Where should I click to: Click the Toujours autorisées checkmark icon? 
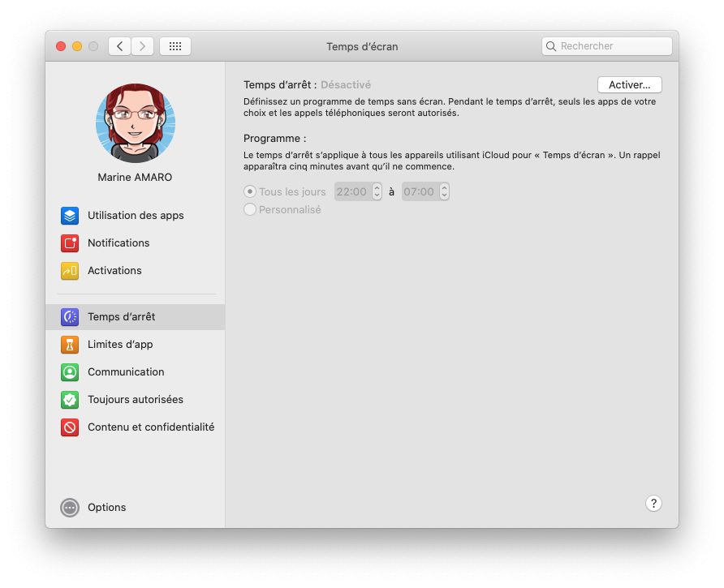coord(70,400)
